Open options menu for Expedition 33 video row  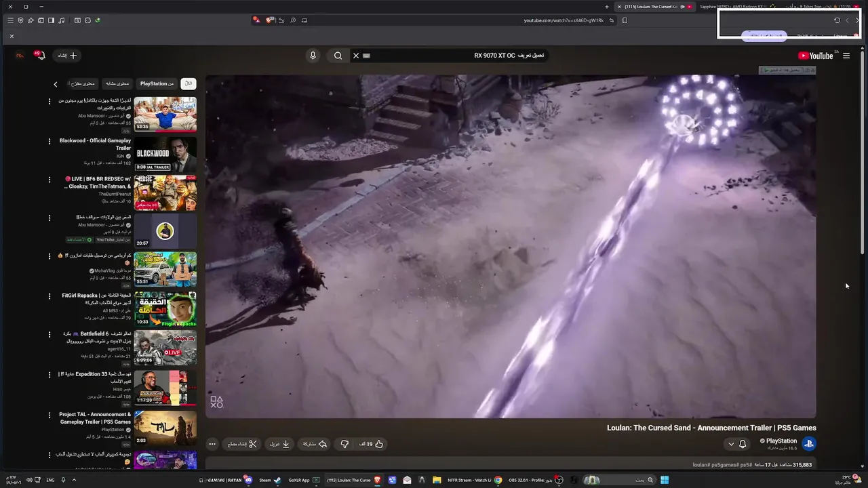pos(49,375)
